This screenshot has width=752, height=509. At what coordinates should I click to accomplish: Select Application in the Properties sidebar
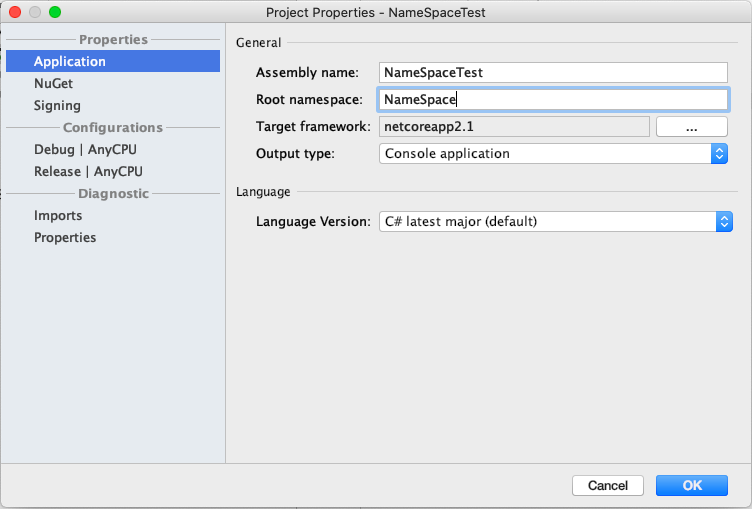(70, 61)
